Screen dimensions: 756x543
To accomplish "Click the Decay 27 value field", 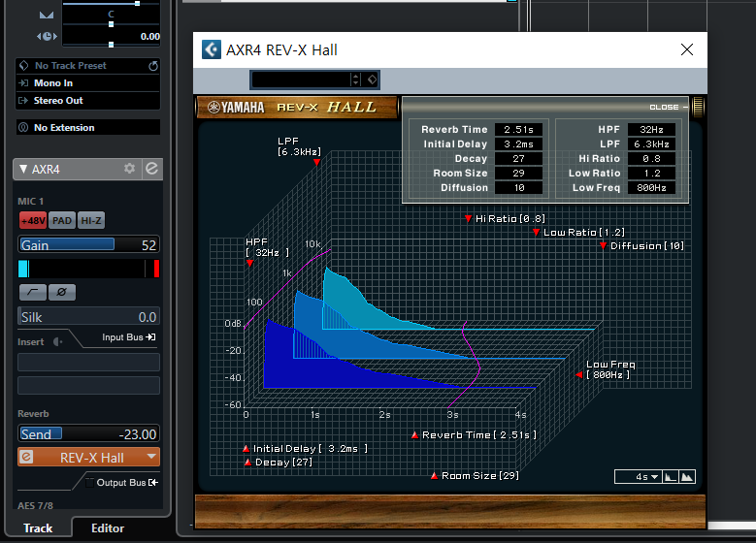I will 519,158.
